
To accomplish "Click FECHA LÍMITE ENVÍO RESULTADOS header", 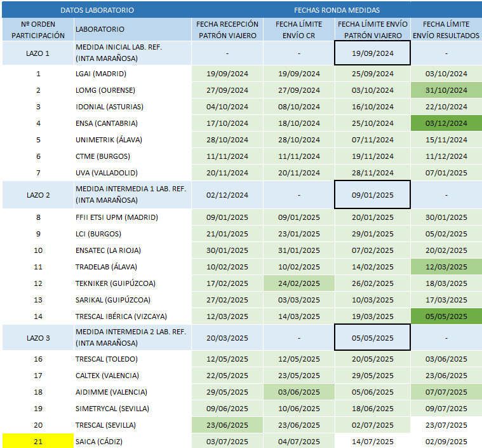I will tap(446, 29).
